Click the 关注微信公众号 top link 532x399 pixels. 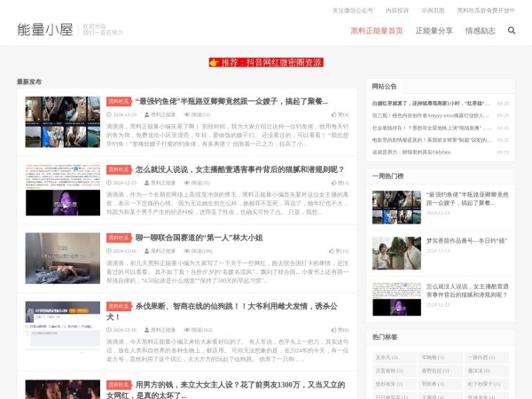[352, 10]
